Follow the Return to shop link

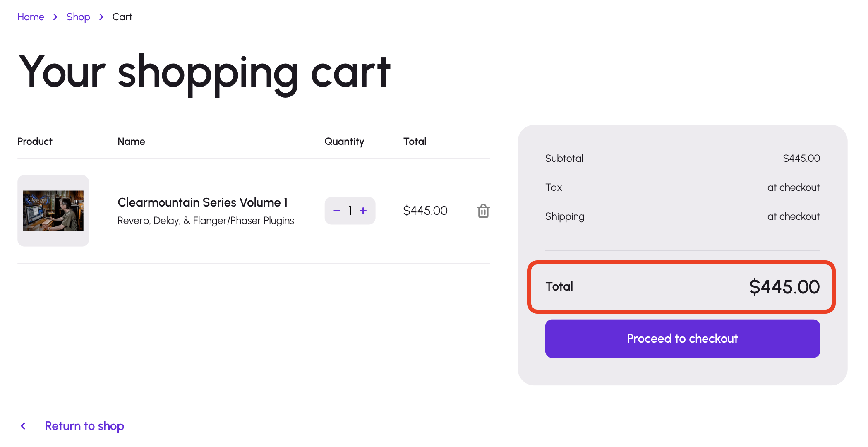pos(84,426)
